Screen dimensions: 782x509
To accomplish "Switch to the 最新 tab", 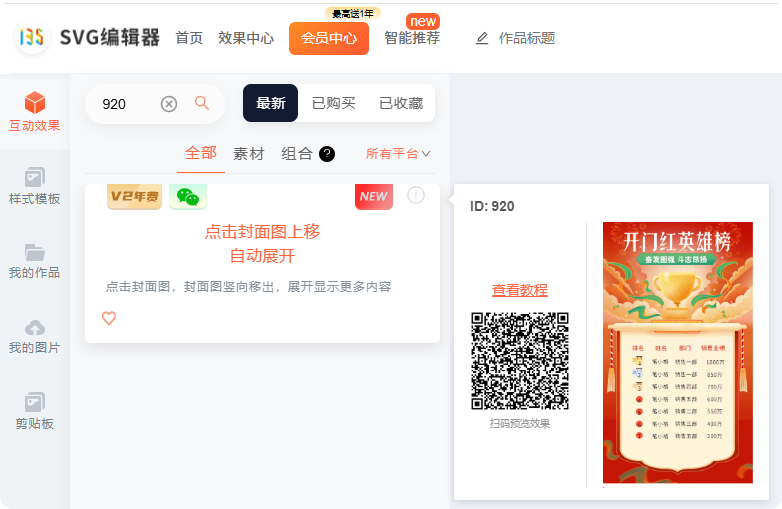I will coord(270,103).
